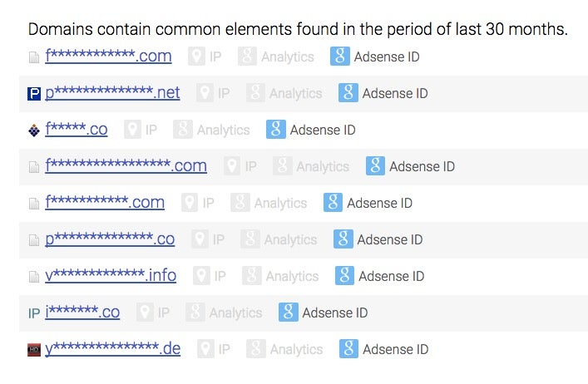Open the longest f*****************.com domain link
588x384 pixels.
(126, 165)
